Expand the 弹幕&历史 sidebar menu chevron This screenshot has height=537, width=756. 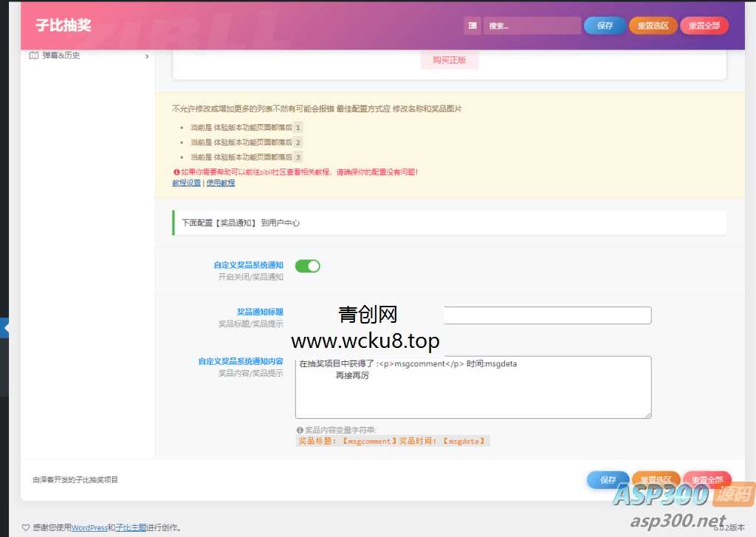click(146, 55)
